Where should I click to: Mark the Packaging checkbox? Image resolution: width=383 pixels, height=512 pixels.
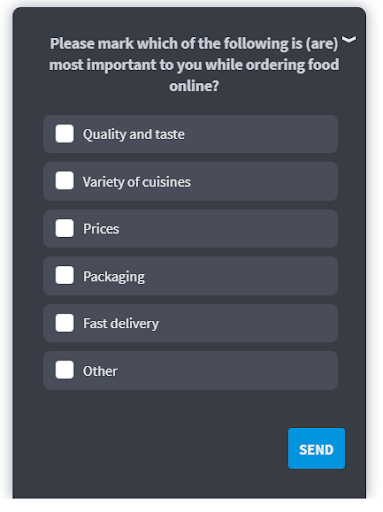click(x=65, y=275)
